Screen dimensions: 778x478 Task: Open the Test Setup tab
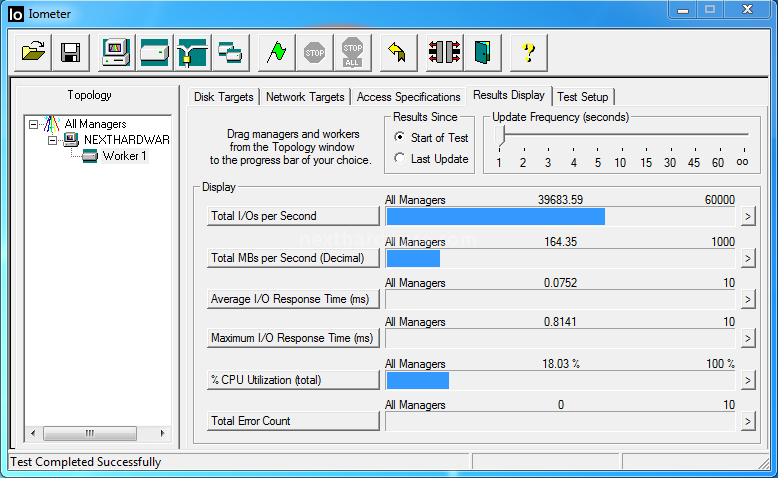(x=583, y=97)
